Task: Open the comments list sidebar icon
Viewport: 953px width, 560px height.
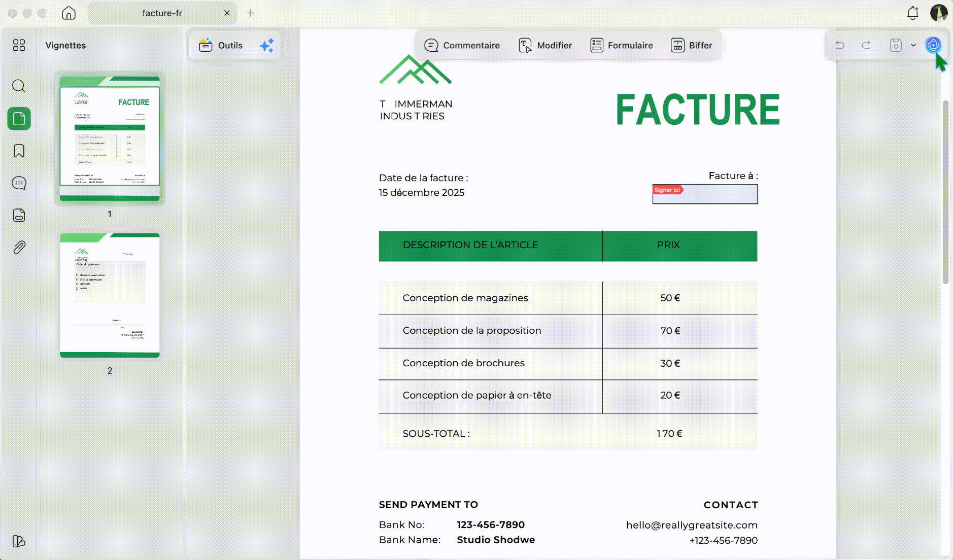Action: [x=19, y=183]
